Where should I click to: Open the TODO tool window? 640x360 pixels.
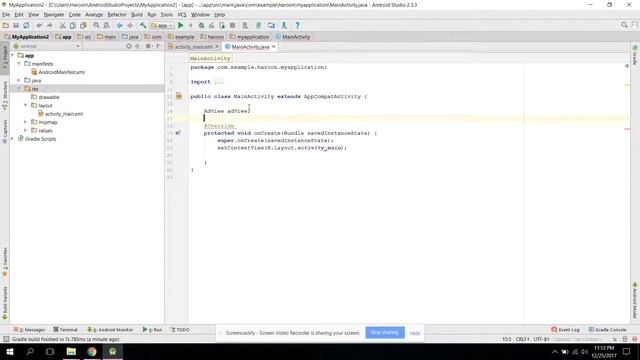[180, 330]
